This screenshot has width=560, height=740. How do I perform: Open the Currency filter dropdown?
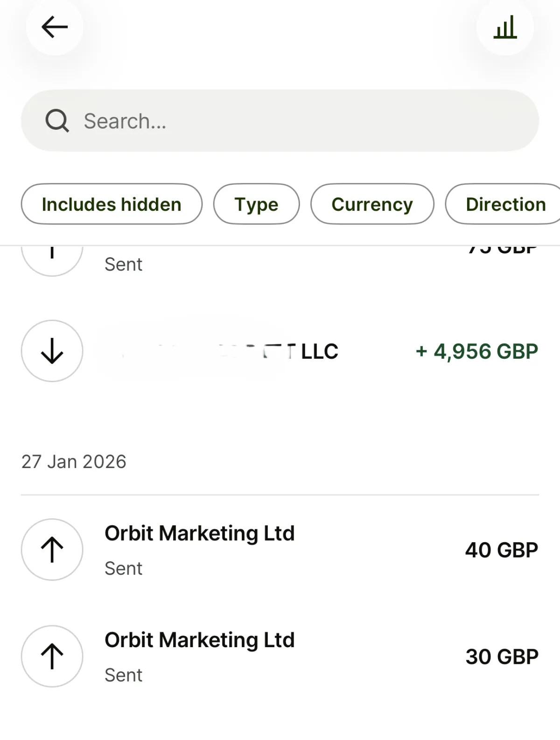pyautogui.click(x=372, y=204)
